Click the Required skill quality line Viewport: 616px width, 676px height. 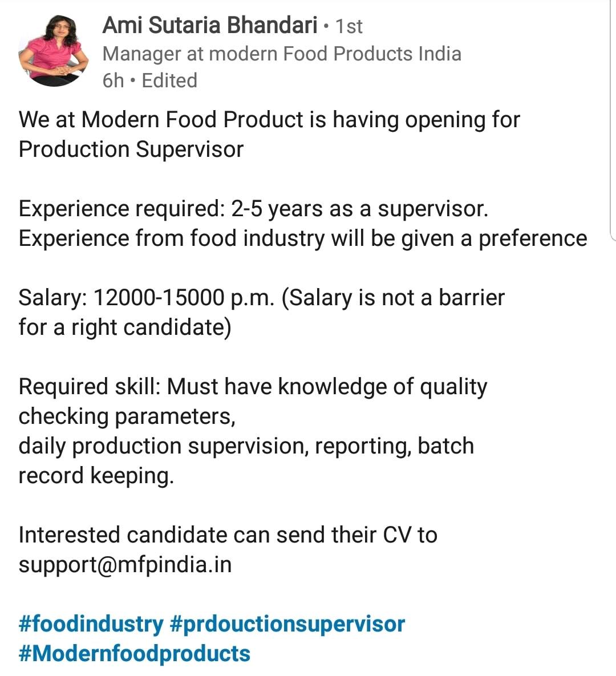pos(253,387)
